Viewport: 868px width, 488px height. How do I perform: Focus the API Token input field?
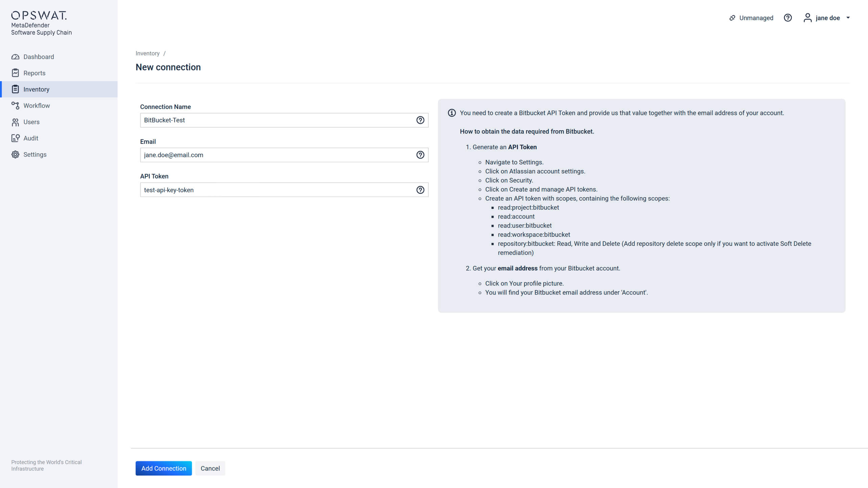click(x=277, y=190)
